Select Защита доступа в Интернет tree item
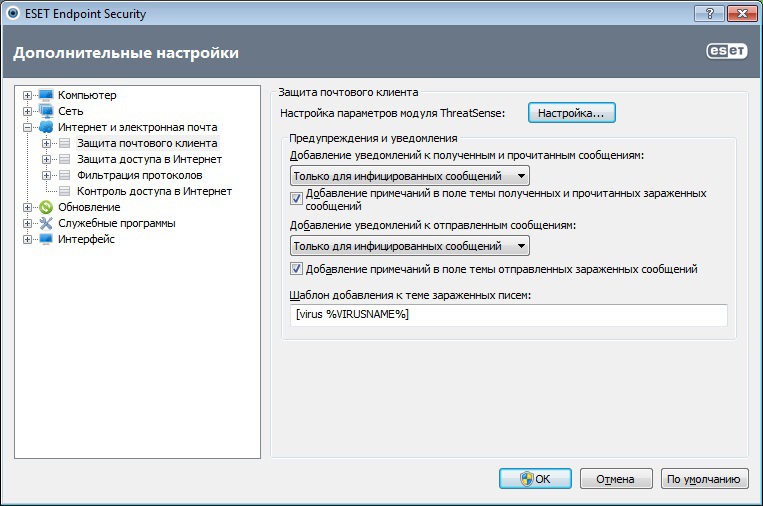The width and height of the screenshot is (763, 506). pyautogui.click(x=148, y=159)
